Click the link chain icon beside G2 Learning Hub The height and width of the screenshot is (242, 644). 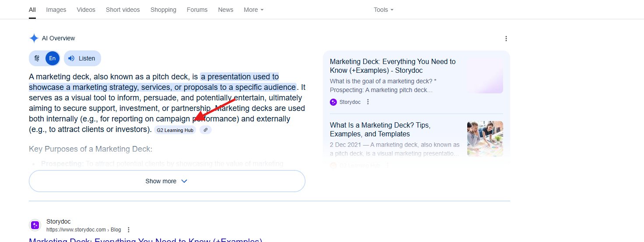click(x=206, y=130)
